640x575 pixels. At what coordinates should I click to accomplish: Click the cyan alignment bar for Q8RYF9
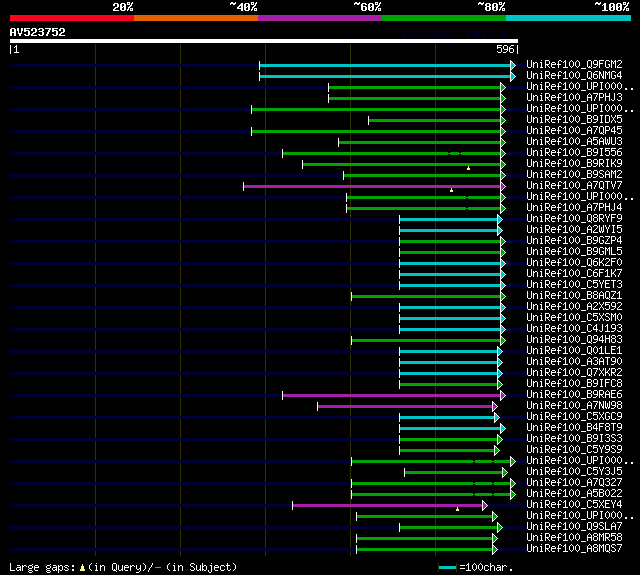click(x=451, y=220)
